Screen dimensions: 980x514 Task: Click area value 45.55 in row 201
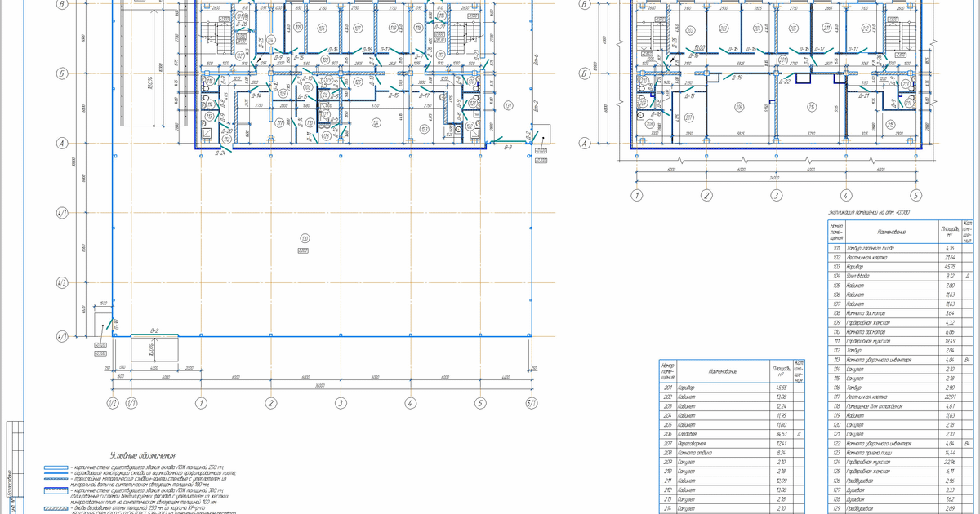click(782, 387)
